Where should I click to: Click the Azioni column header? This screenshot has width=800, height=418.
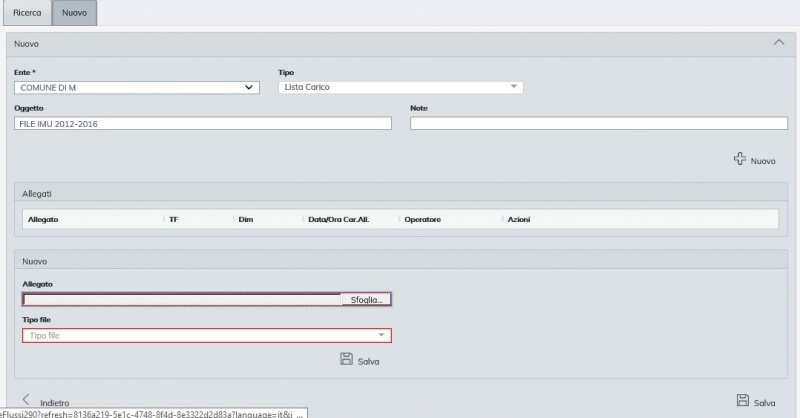(519, 219)
